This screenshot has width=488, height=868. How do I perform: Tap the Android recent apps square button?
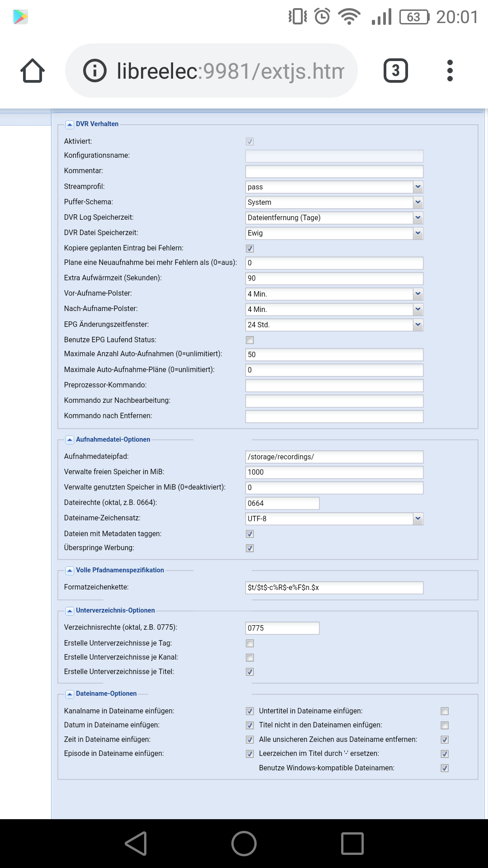click(352, 844)
